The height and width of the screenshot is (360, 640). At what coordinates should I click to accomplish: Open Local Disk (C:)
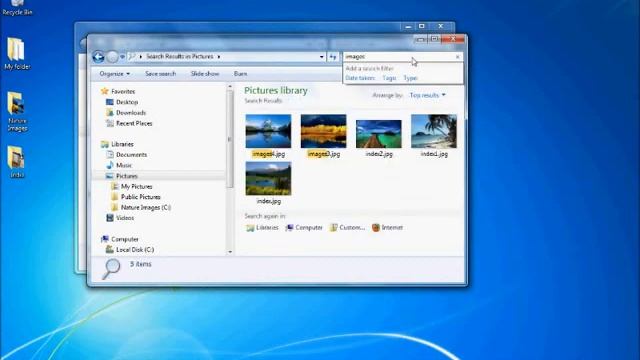pos(135,250)
